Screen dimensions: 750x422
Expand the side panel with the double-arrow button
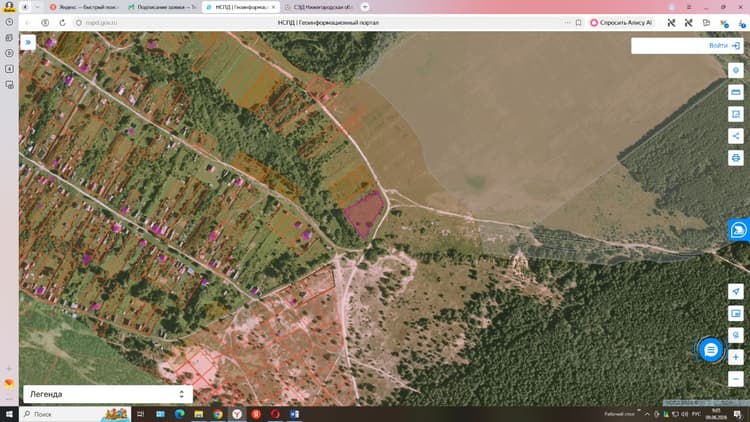[28, 43]
